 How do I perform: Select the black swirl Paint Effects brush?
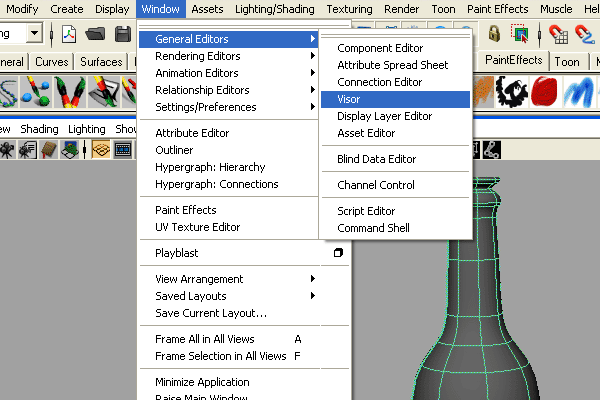(512, 91)
